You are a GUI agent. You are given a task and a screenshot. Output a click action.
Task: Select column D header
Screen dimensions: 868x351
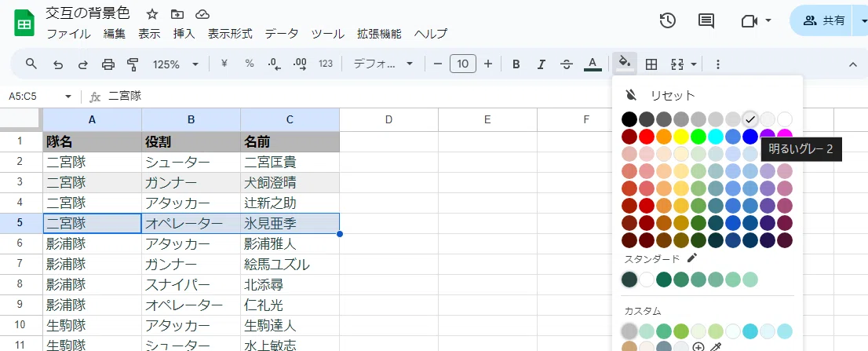(x=388, y=119)
